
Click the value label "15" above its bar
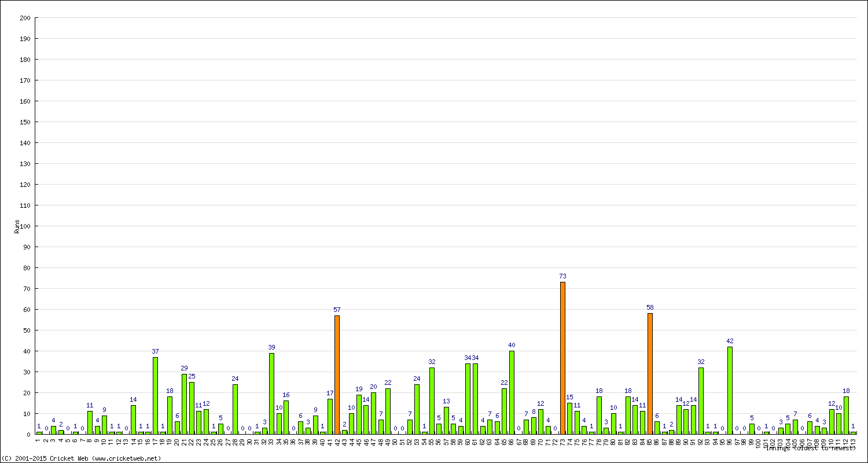569,397
